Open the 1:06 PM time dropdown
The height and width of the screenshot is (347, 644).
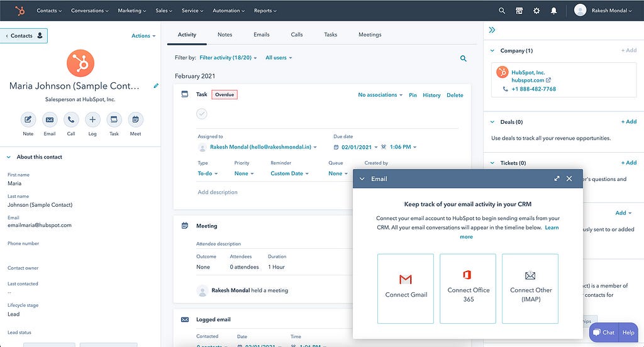(402, 147)
